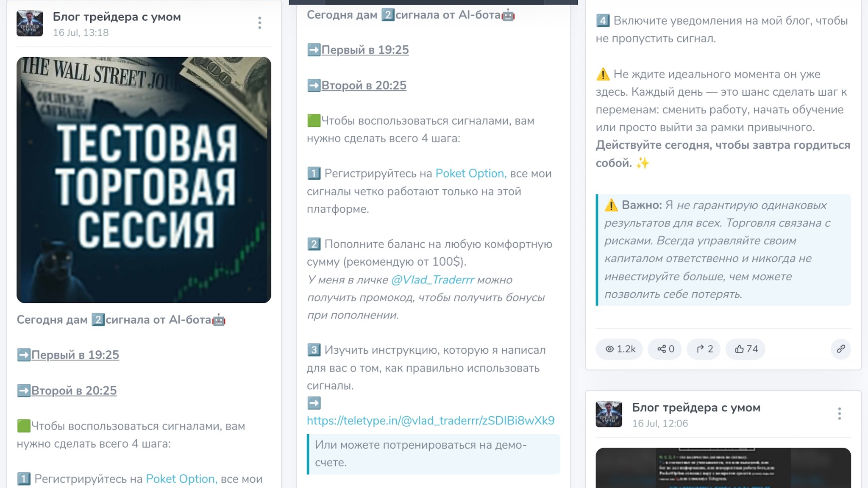Open the dark image in 12:06 post
Viewport: 868px width, 488px height.
[723, 468]
